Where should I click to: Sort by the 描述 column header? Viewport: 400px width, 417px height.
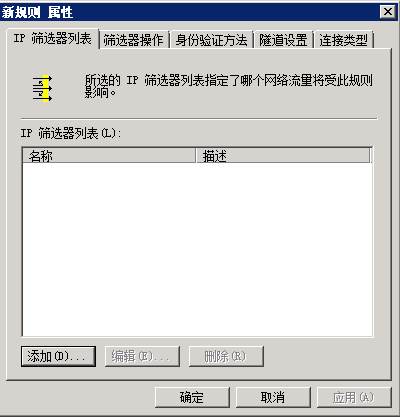283,156
